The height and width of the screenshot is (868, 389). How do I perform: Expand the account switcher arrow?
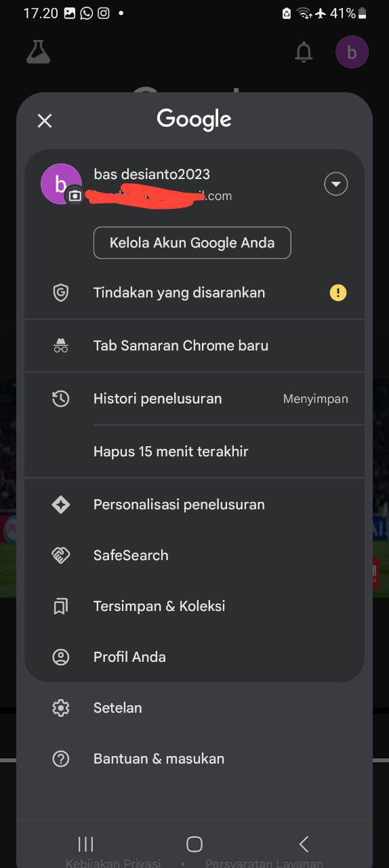coord(336,184)
